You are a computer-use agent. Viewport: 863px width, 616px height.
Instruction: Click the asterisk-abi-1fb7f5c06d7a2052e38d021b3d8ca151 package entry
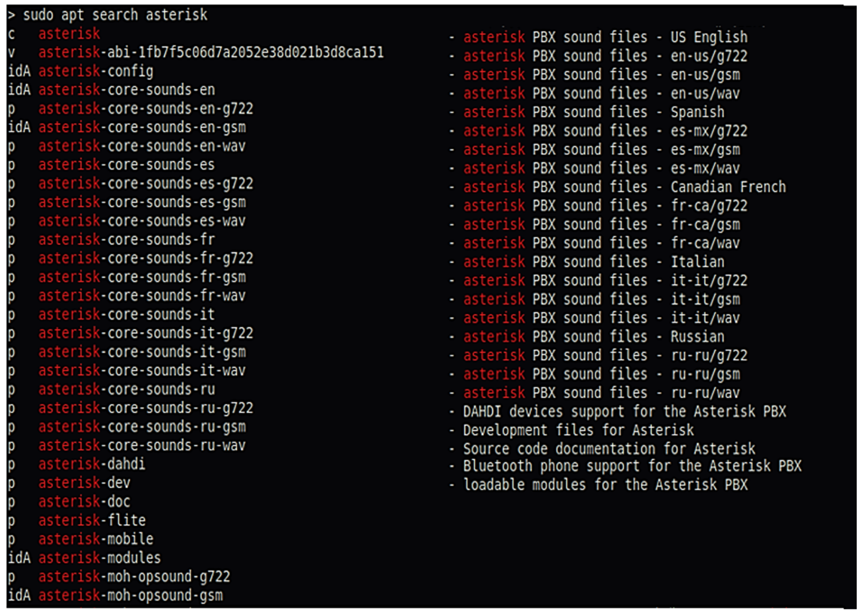[x=211, y=52]
